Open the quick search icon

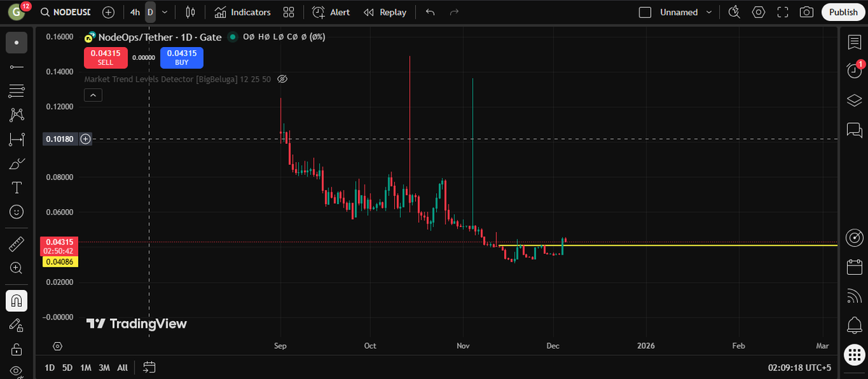point(734,12)
